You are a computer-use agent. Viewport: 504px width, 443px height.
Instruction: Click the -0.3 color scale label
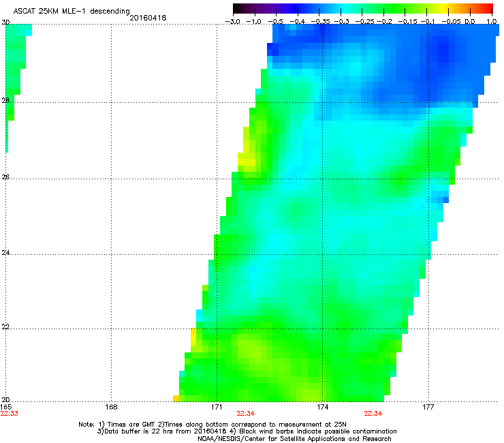tap(341, 22)
